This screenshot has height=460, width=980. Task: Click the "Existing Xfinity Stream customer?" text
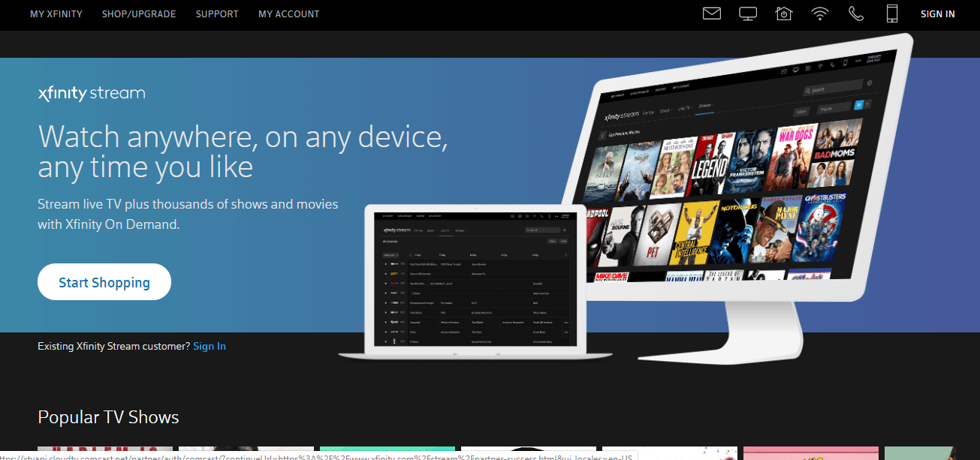113,346
